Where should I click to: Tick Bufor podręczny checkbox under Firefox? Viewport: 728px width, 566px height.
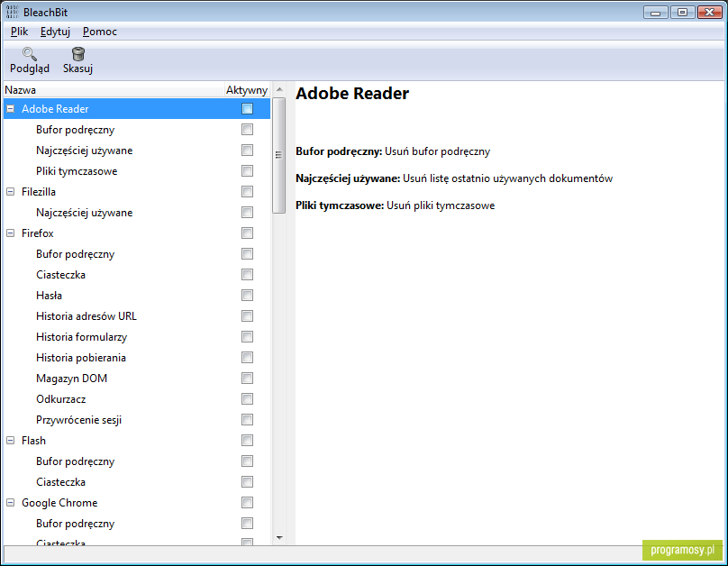(248, 254)
